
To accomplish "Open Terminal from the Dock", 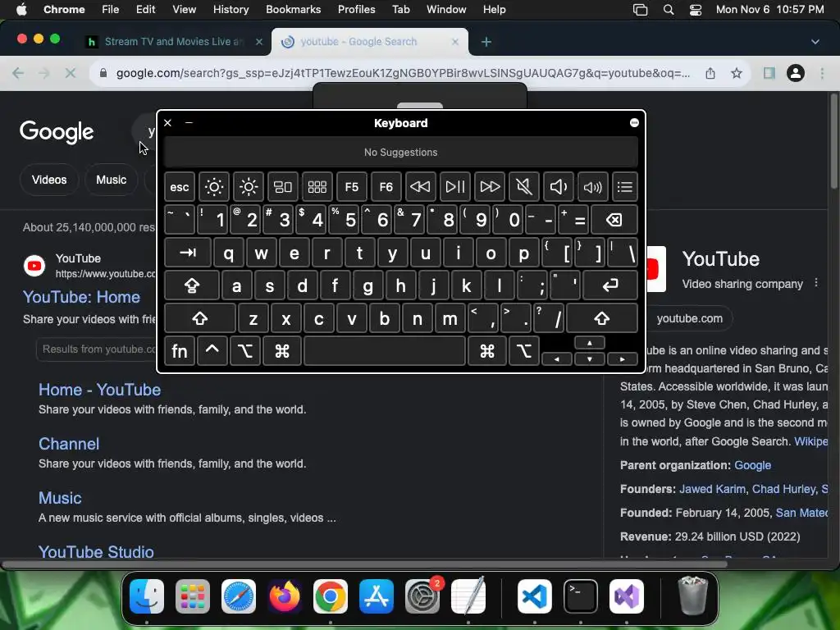I will (581, 596).
